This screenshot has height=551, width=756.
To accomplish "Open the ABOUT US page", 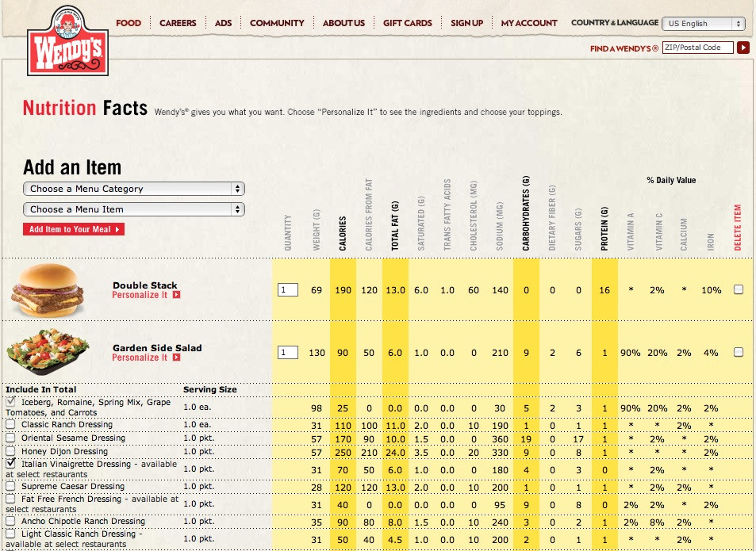I will [343, 23].
